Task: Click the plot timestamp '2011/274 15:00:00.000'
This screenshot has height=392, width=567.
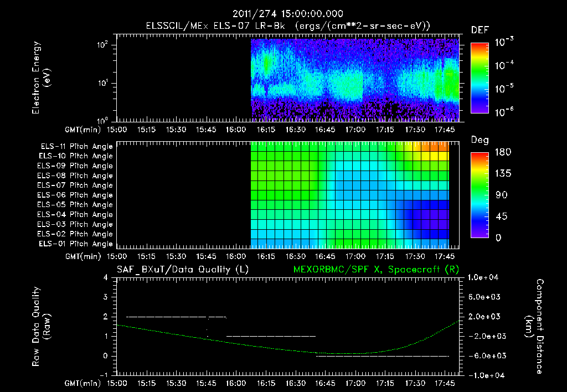Action: [287, 14]
